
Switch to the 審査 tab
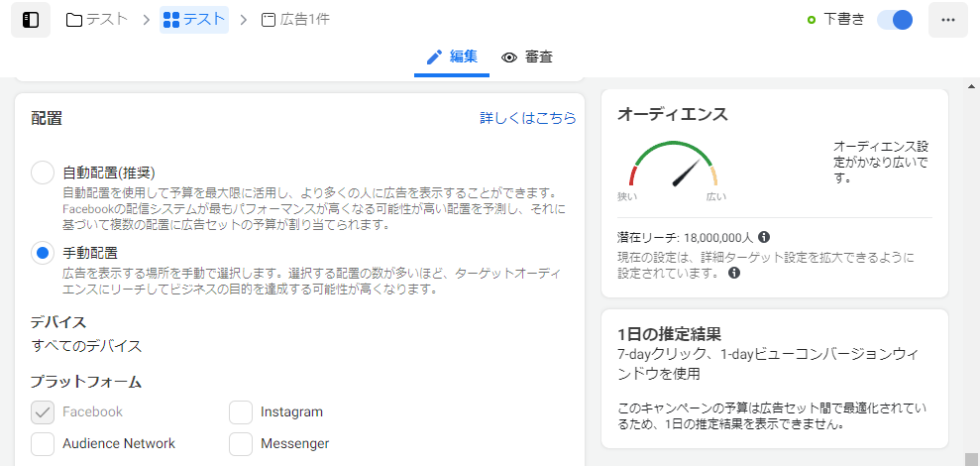[527, 58]
